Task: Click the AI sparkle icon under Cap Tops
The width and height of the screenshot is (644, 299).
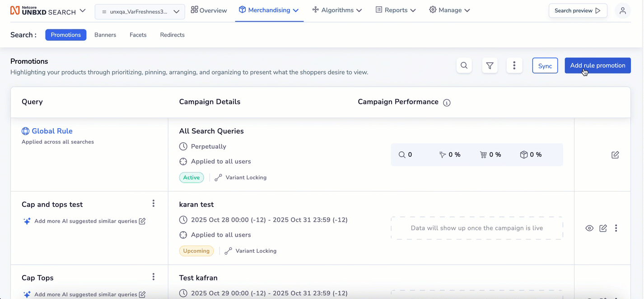Action: [27, 294]
